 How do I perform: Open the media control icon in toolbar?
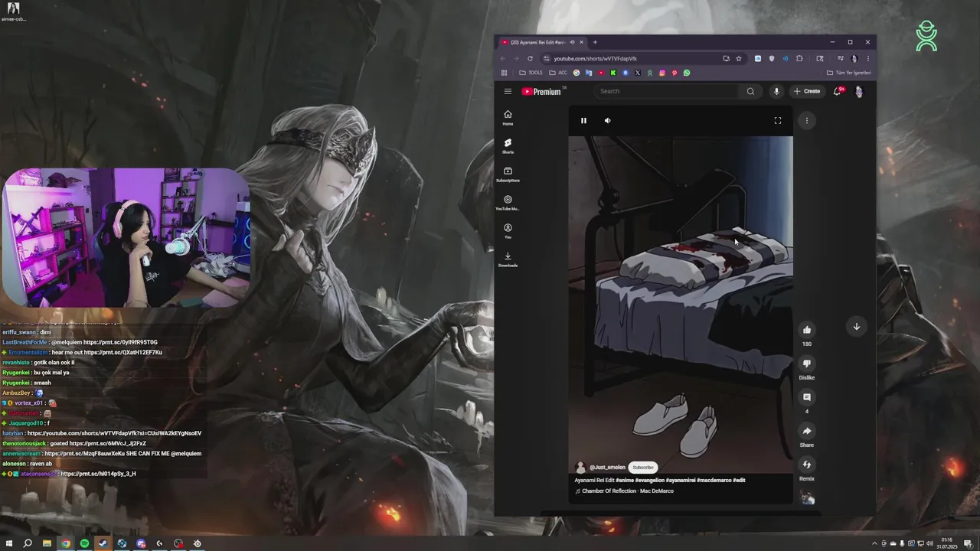click(841, 58)
